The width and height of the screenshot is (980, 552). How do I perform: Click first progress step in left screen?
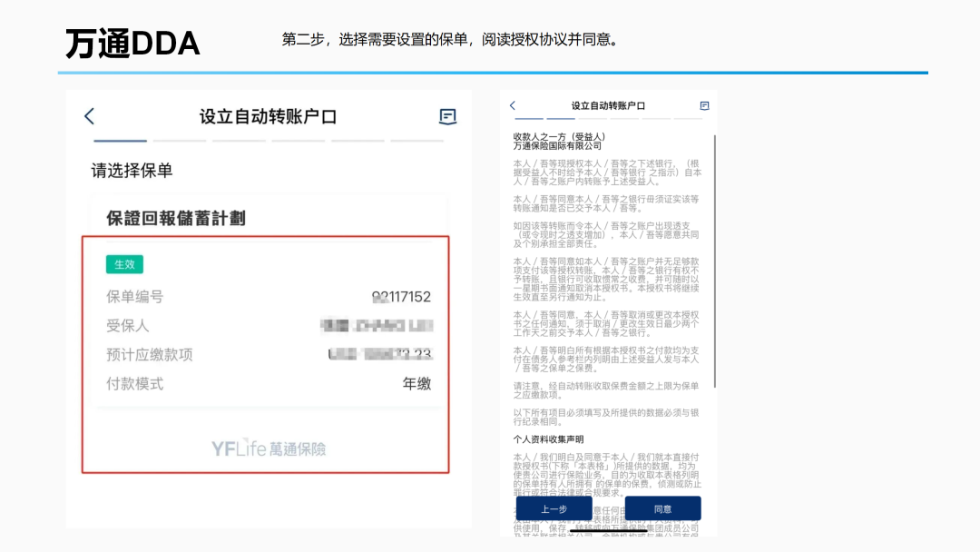(x=120, y=141)
